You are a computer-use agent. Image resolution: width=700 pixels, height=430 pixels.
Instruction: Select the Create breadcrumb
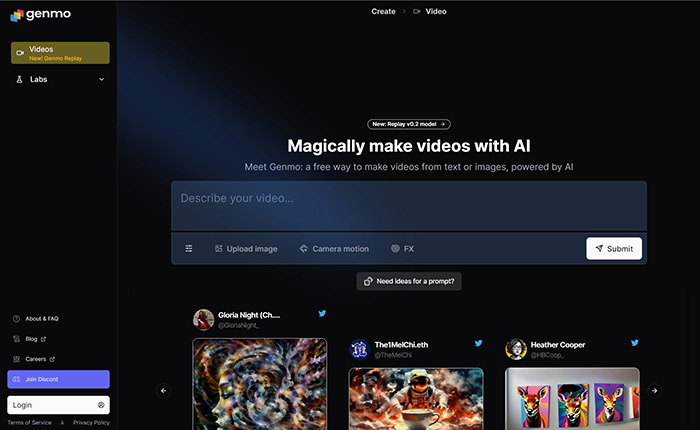[383, 12]
